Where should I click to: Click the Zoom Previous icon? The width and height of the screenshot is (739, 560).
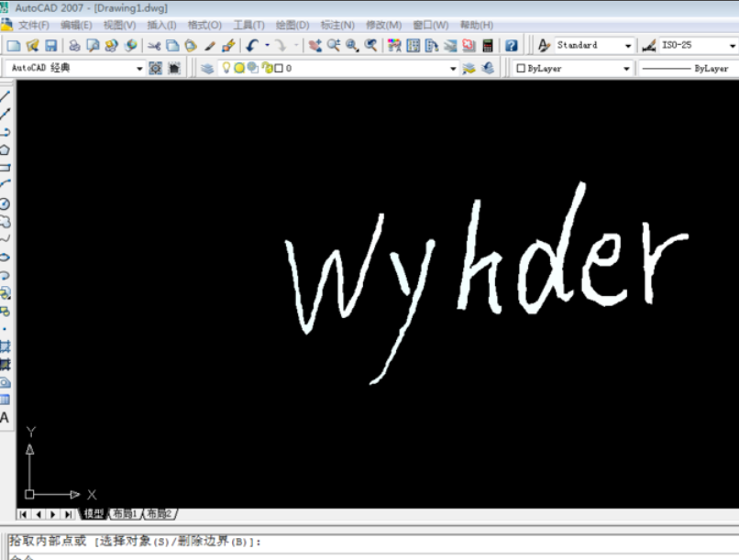click(x=371, y=46)
